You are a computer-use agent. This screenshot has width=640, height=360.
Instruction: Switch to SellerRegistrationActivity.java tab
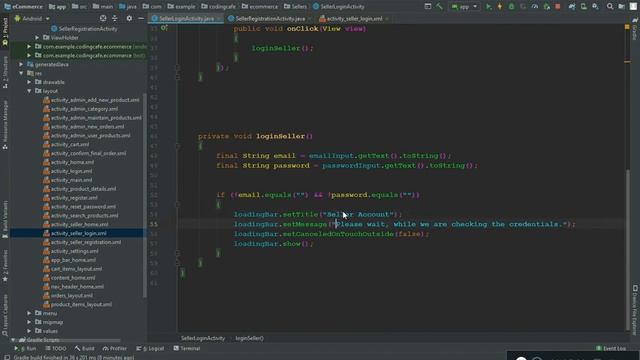click(x=269, y=18)
